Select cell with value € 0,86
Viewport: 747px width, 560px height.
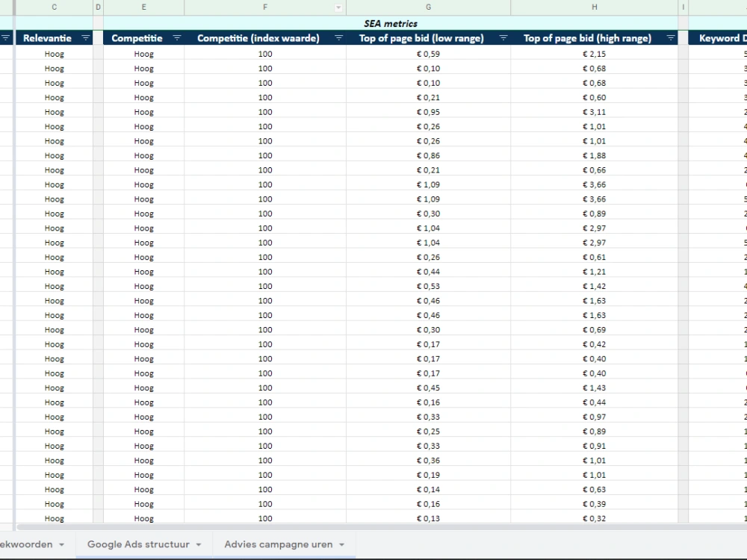pos(428,156)
